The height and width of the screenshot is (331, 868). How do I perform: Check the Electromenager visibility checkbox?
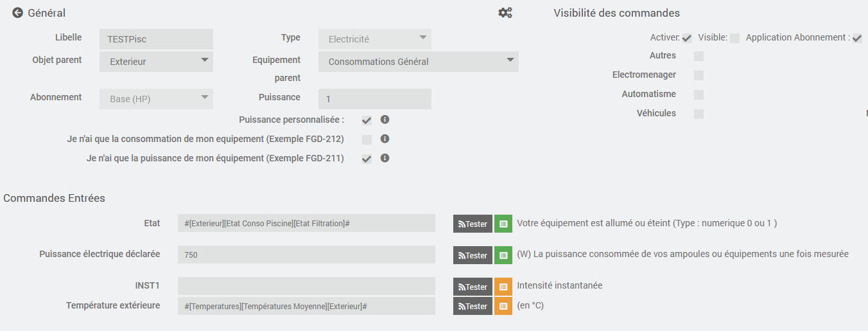699,76
